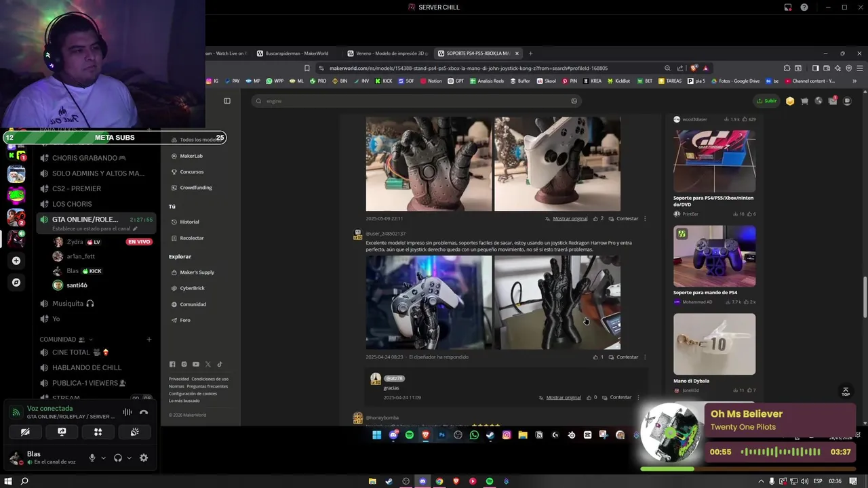Disconnect from the voice channel in Discord
Image resolution: width=868 pixels, height=488 pixels.
pyautogui.click(x=144, y=412)
